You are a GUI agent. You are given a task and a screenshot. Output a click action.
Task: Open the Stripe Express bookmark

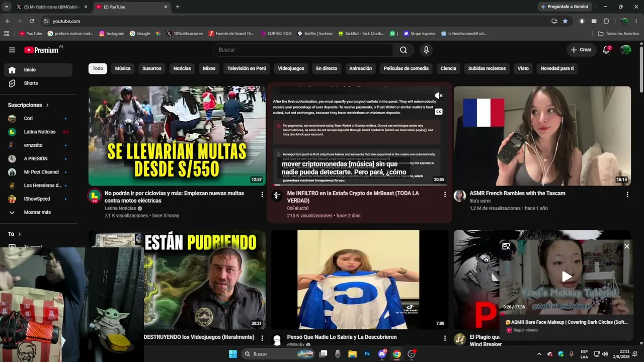[419, 34]
